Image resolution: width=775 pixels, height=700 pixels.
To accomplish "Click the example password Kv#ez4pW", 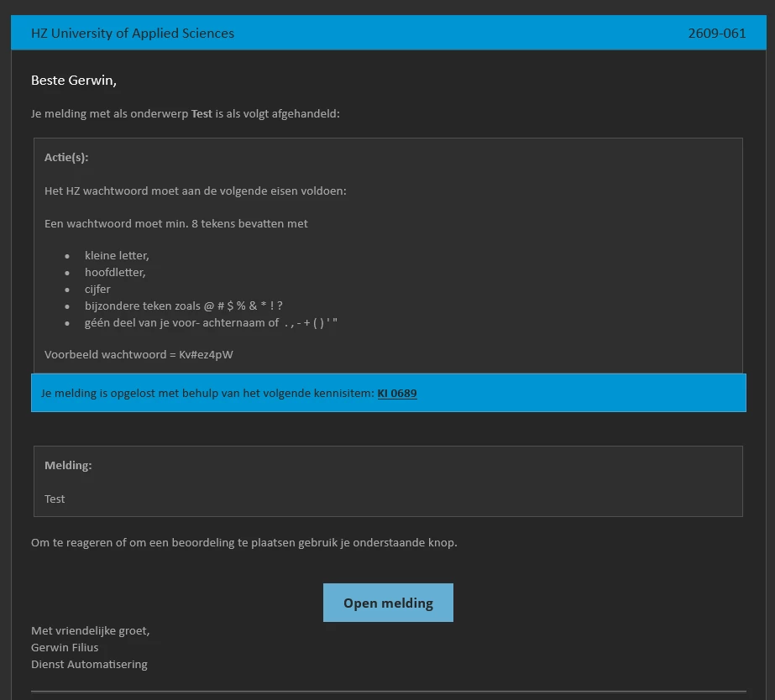I will pos(206,355).
